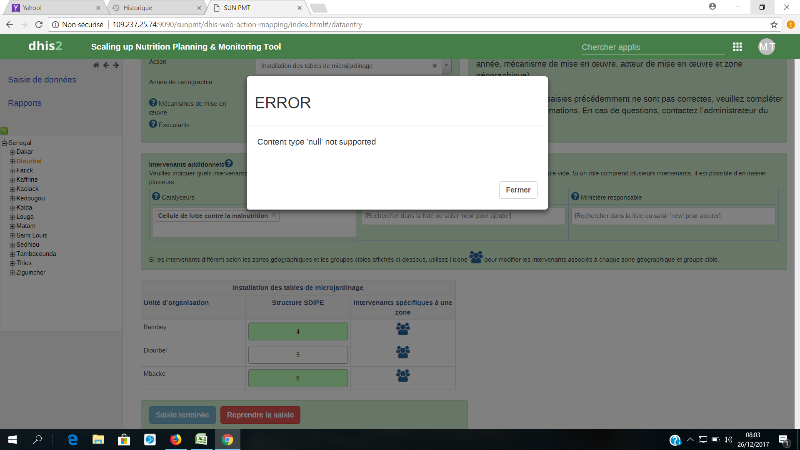The width and height of the screenshot is (800, 450).
Task: Click intervenants icon for Diourbel row
Action: [x=402, y=353]
